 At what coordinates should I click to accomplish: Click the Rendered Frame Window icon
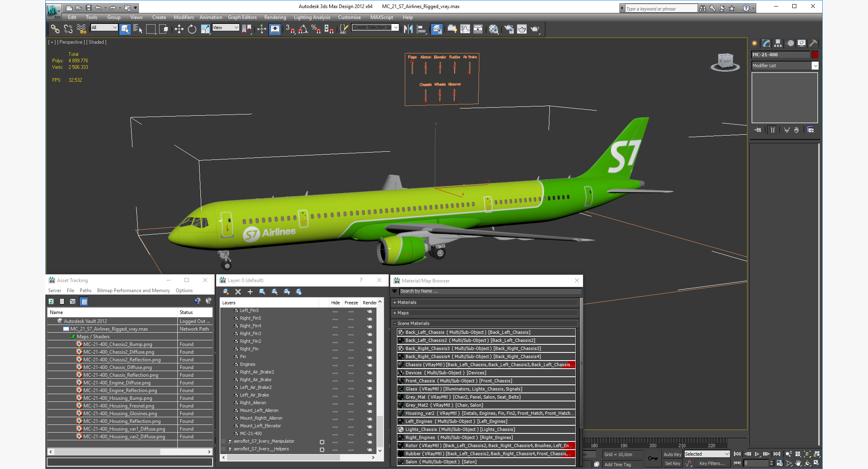click(x=522, y=29)
